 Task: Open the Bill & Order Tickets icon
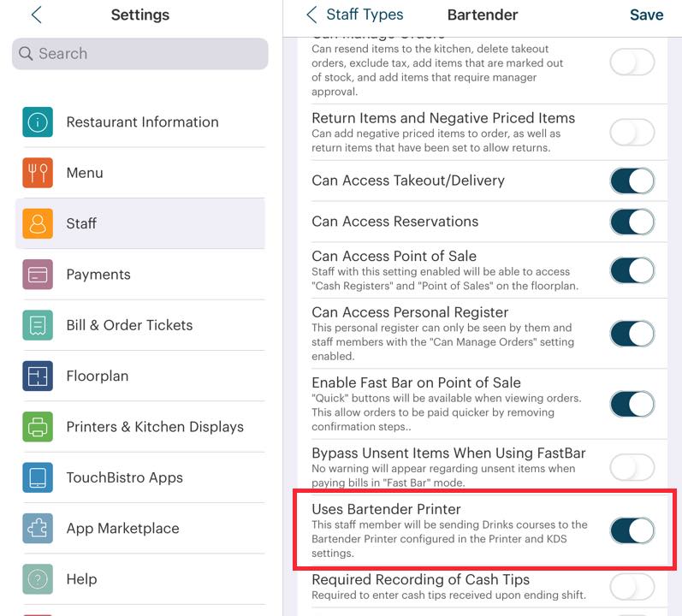(38, 325)
